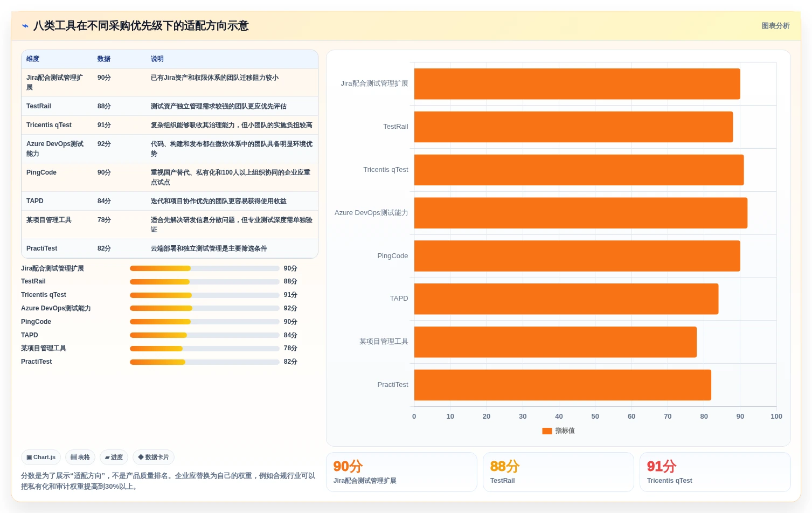The width and height of the screenshot is (812, 513).
Task: Click the TAPD chart bar
Action: (566, 299)
